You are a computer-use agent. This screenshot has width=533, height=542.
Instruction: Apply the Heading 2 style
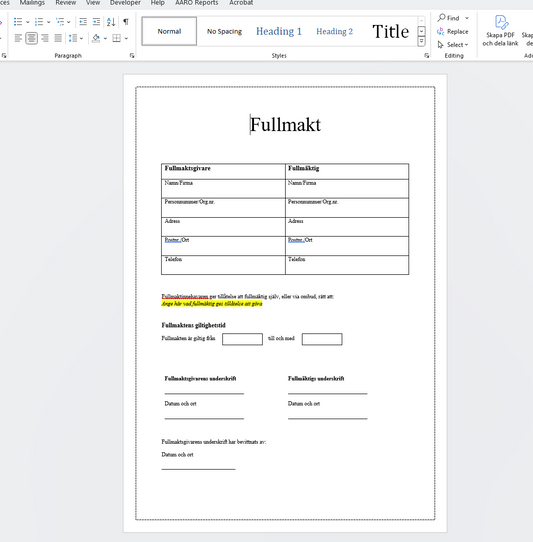(334, 31)
